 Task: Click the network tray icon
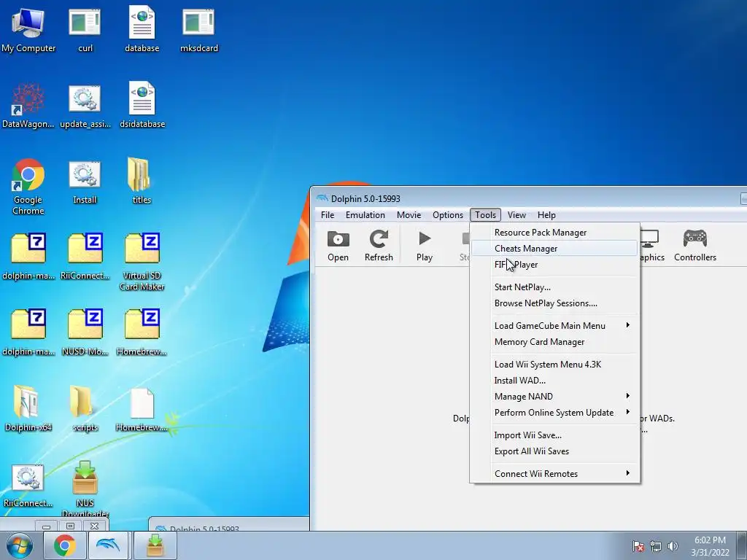tap(656, 546)
